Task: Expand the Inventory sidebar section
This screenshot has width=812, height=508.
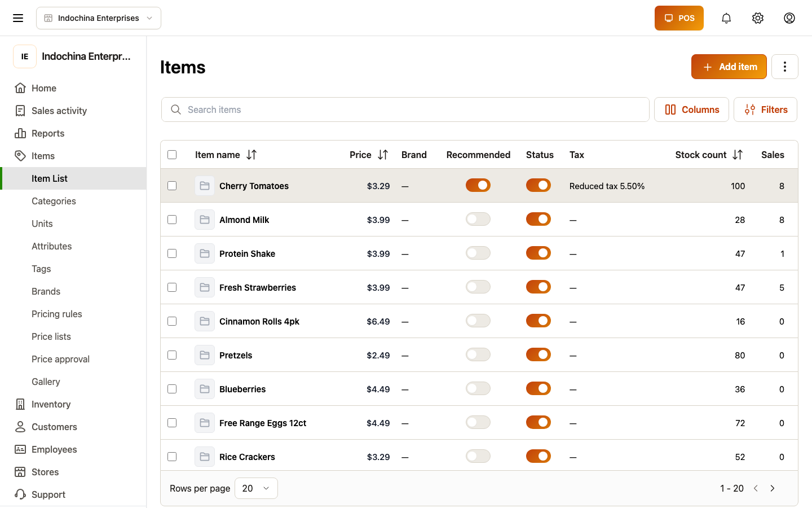Action: pos(73,404)
